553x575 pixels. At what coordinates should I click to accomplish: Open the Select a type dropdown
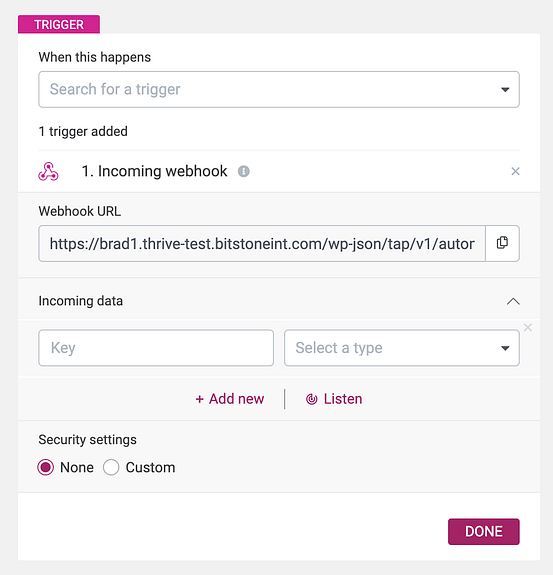(402, 348)
